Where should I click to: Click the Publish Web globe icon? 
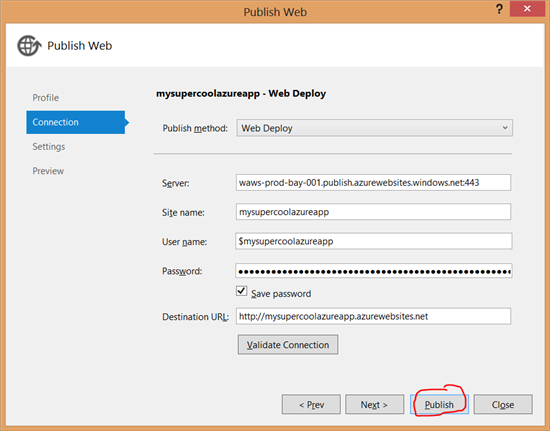[x=29, y=46]
